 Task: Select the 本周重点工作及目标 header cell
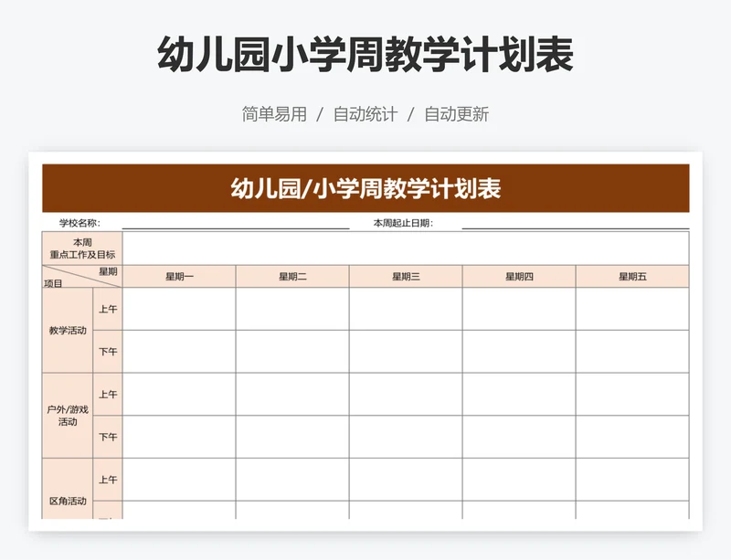[82, 248]
